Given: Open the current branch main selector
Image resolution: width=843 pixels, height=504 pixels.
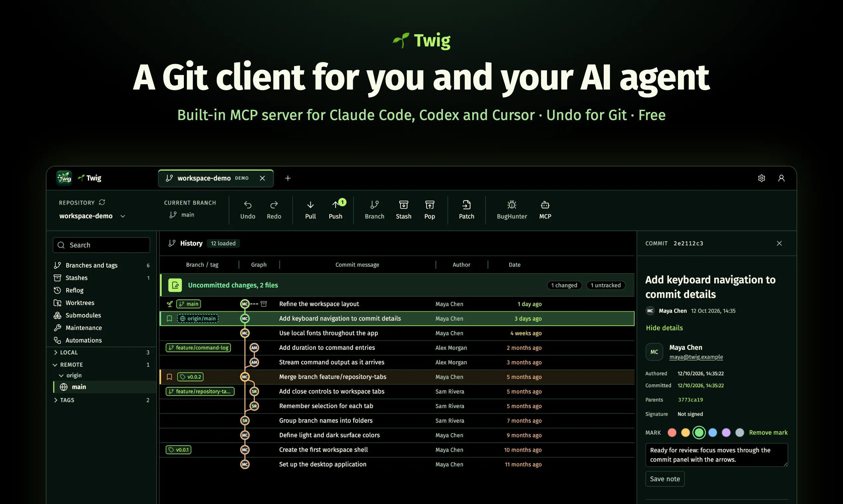Looking at the screenshot, I should point(182,215).
